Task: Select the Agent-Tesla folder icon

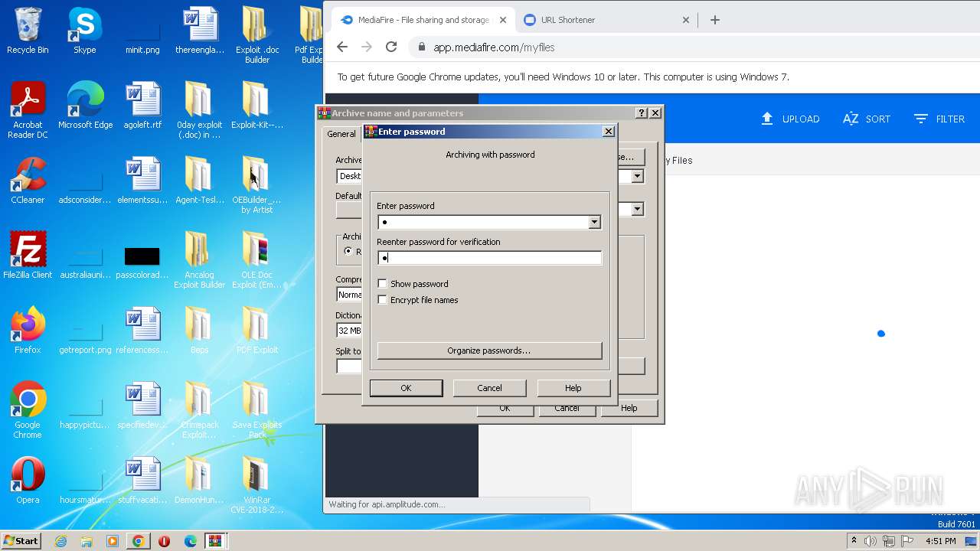Action: click(199, 181)
